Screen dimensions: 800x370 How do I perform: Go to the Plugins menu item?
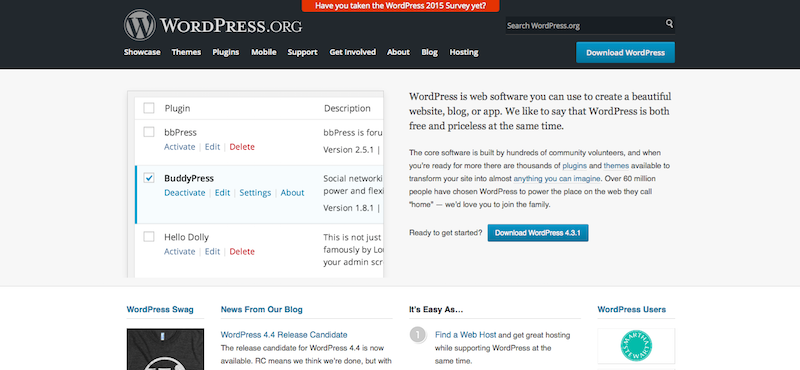point(226,52)
